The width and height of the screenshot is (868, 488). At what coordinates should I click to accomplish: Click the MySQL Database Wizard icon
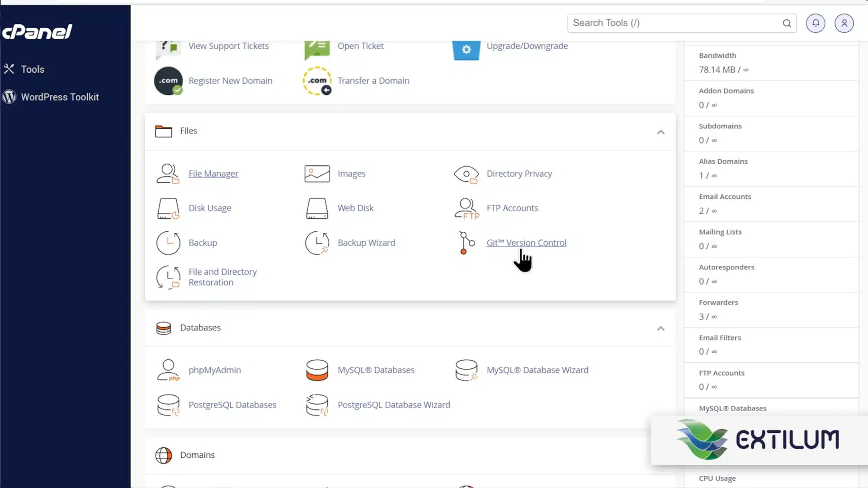(467, 370)
